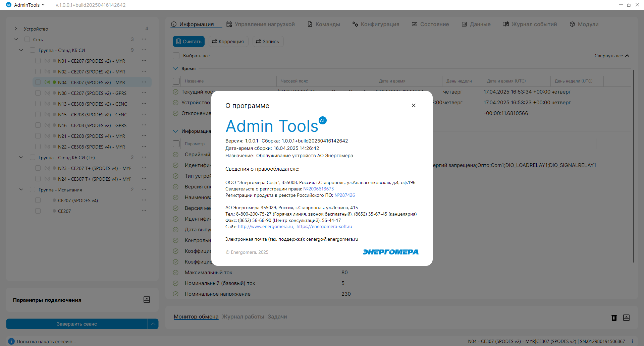
Task: Open more-options for N22 - CE308
Action: (144, 147)
